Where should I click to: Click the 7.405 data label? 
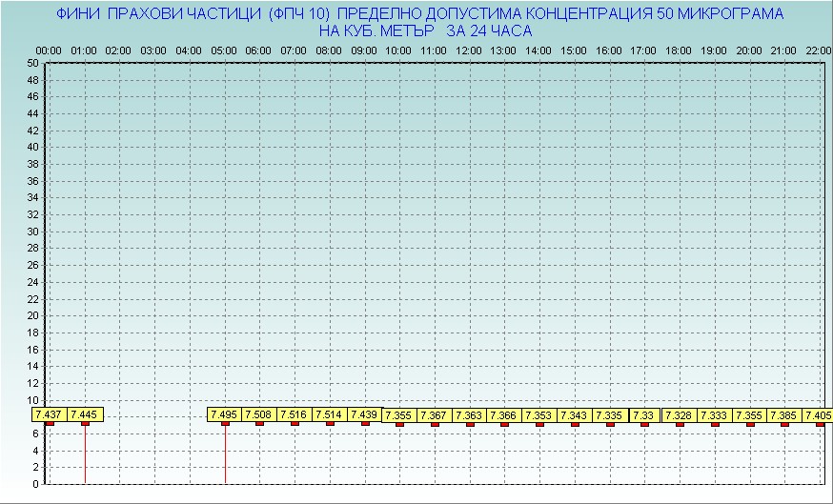[818, 415]
